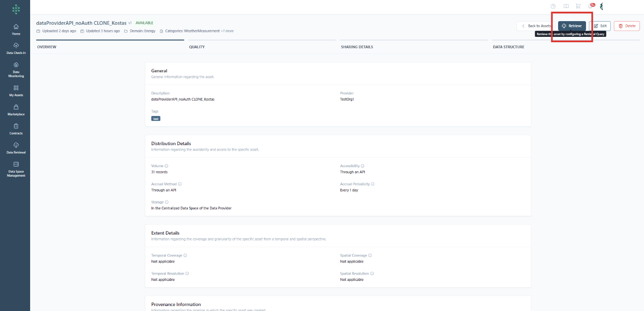The height and width of the screenshot is (311, 644).
Task: Navigate to My Assets in sidebar
Action: coord(16,90)
